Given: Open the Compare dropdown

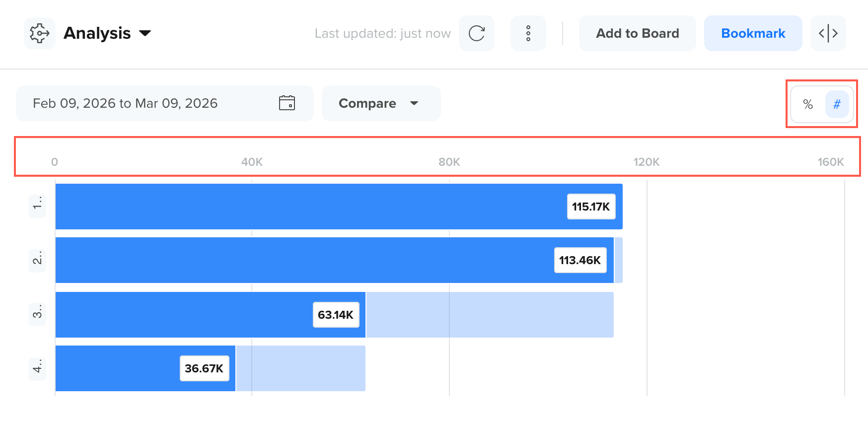Looking at the screenshot, I should (x=381, y=103).
